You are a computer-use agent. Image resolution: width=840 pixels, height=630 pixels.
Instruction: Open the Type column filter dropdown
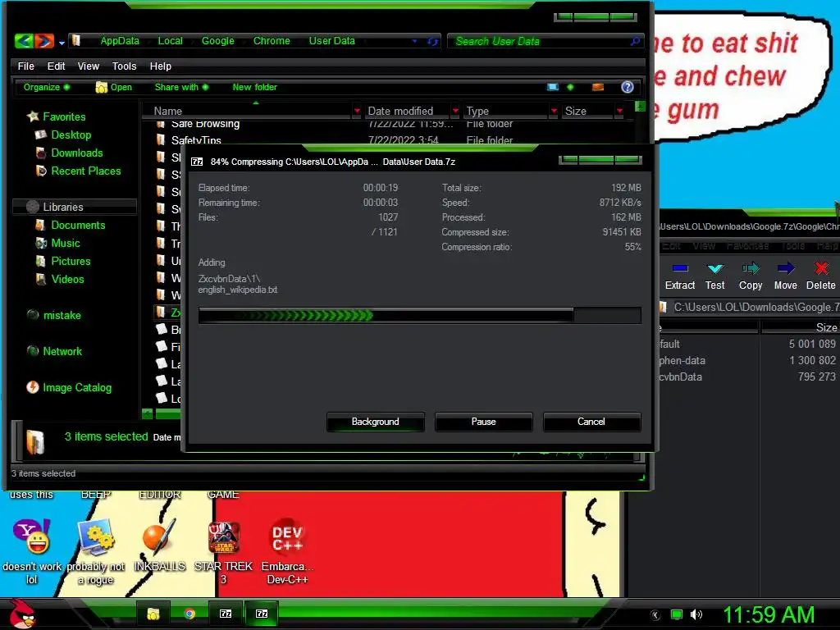click(554, 111)
